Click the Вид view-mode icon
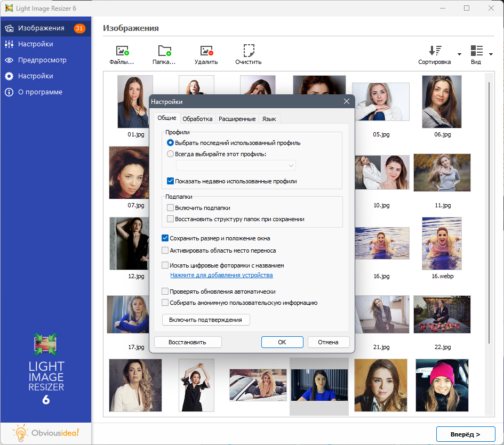The height and width of the screenshot is (445, 504). [476, 51]
